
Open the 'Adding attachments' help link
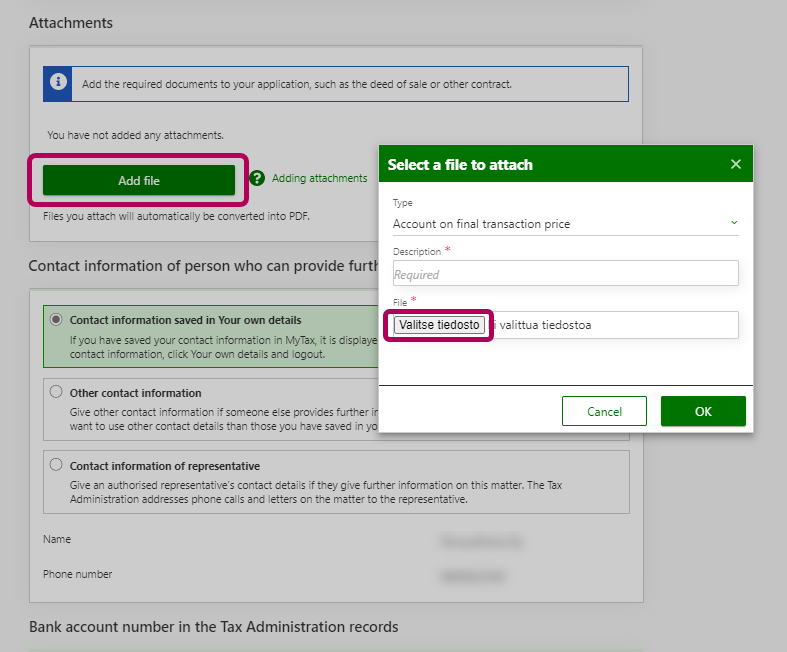[319, 178]
